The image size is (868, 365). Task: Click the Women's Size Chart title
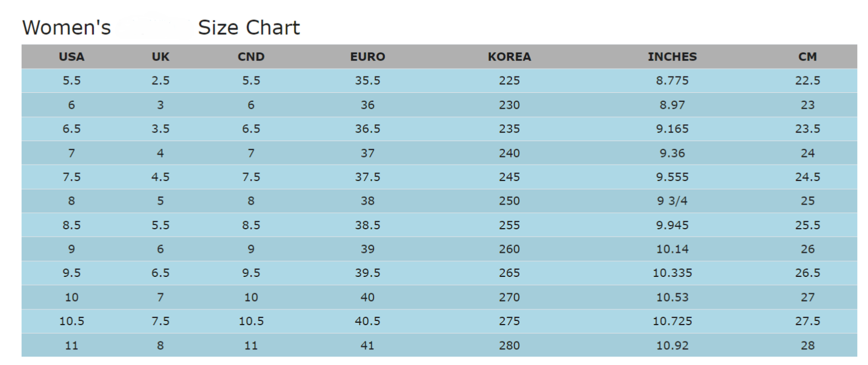point(160,28)
